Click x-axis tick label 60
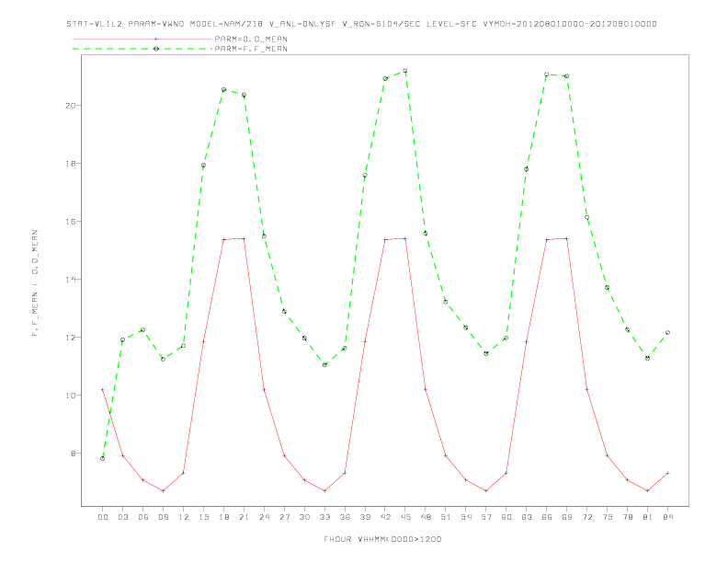 click(x=506, y=517)
